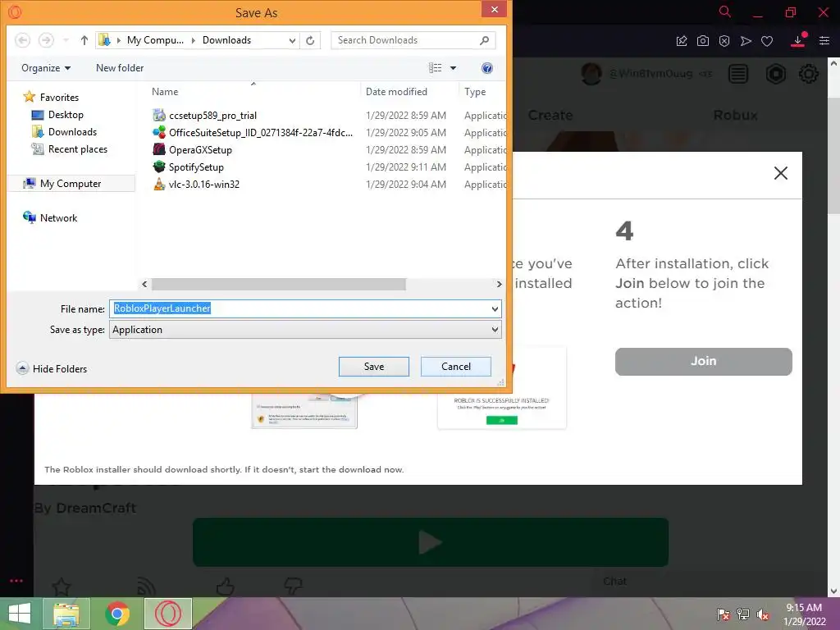
Task: Collapse panel with Hide Folders
Action: (x=52, y=368)
